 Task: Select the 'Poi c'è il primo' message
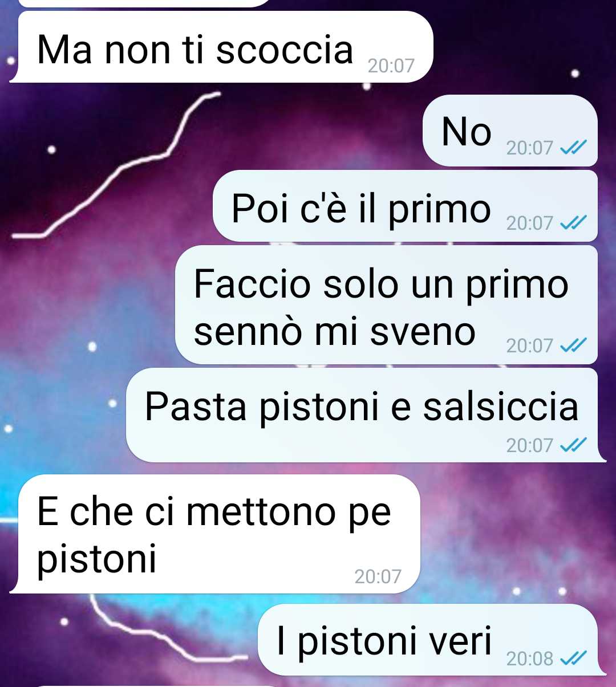pos(405,206)
